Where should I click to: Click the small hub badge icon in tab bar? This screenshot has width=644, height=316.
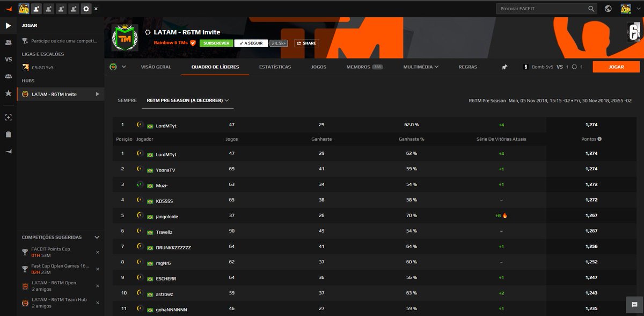pyautogui.click(x=113, y=67)
